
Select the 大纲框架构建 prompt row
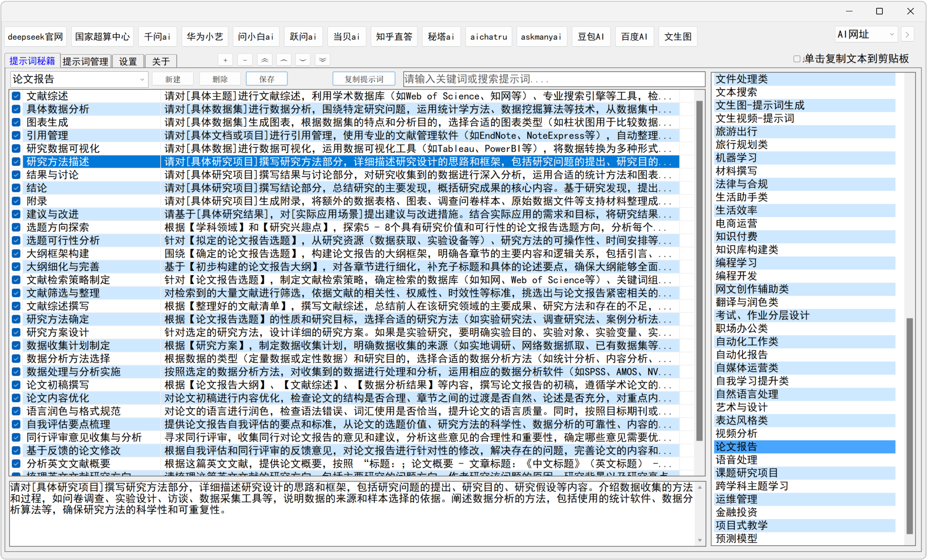tap(345, 254)
